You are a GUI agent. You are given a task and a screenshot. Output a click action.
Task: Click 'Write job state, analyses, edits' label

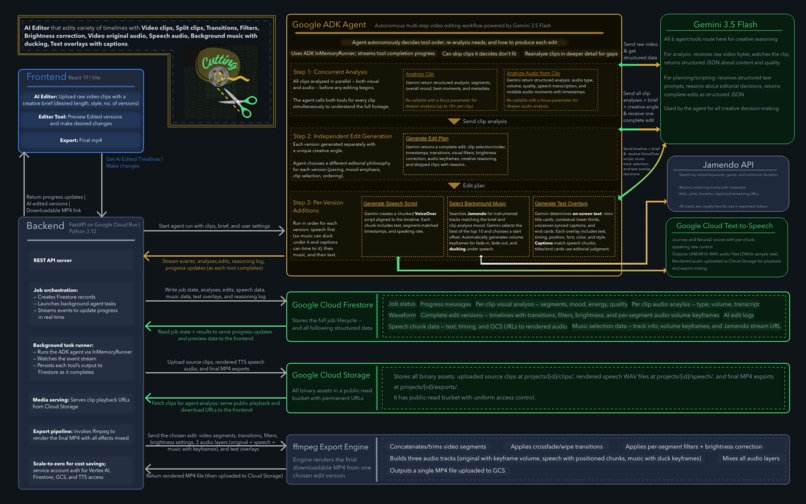pos(215,293)
